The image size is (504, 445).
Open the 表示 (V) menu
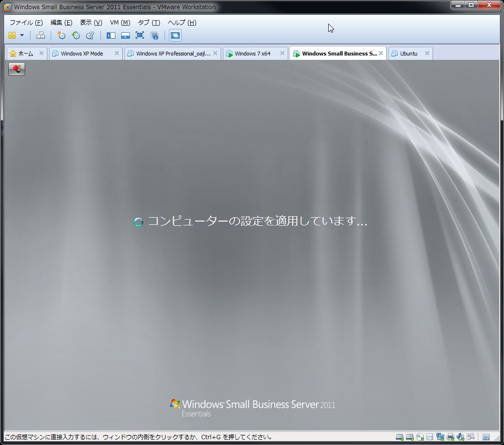point(91,23)
